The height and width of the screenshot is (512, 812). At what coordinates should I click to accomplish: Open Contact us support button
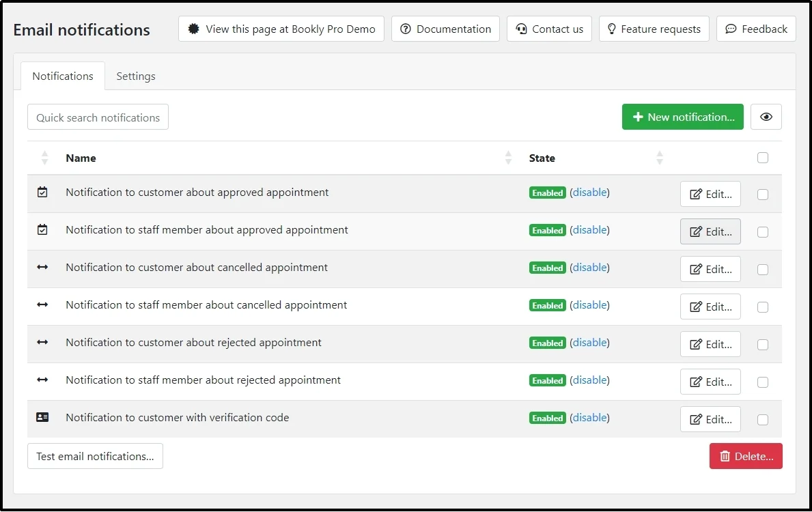coord(549,29)
